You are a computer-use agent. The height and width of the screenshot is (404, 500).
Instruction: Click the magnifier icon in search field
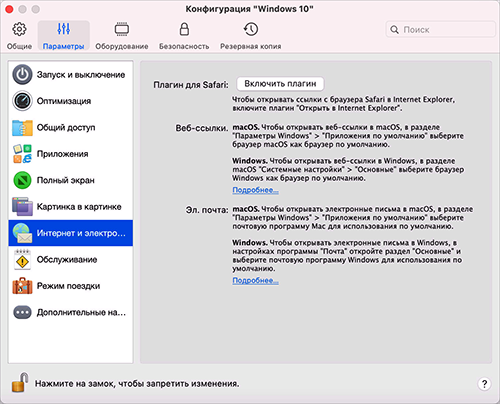(394, 30)
